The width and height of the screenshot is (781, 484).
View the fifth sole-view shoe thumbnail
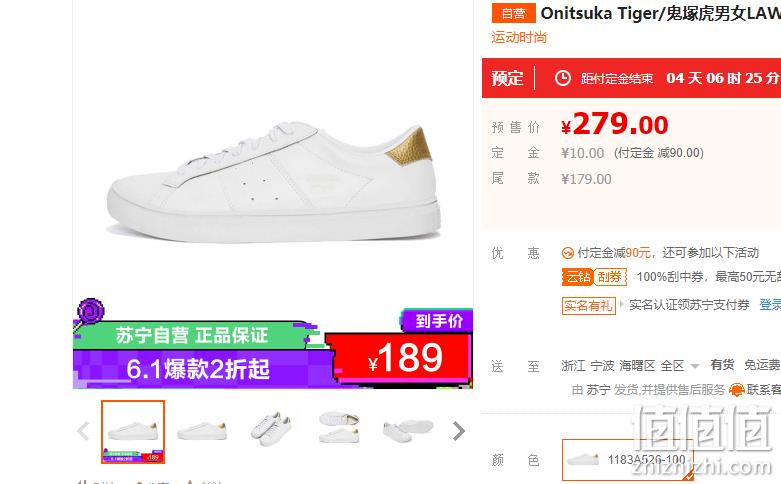pyautogui.click(x=408, y=430)
